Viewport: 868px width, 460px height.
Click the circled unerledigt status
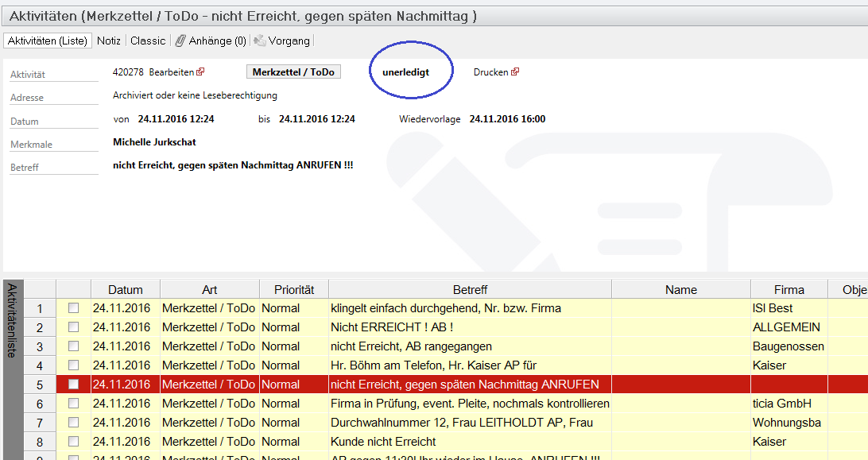pos(405,72)
